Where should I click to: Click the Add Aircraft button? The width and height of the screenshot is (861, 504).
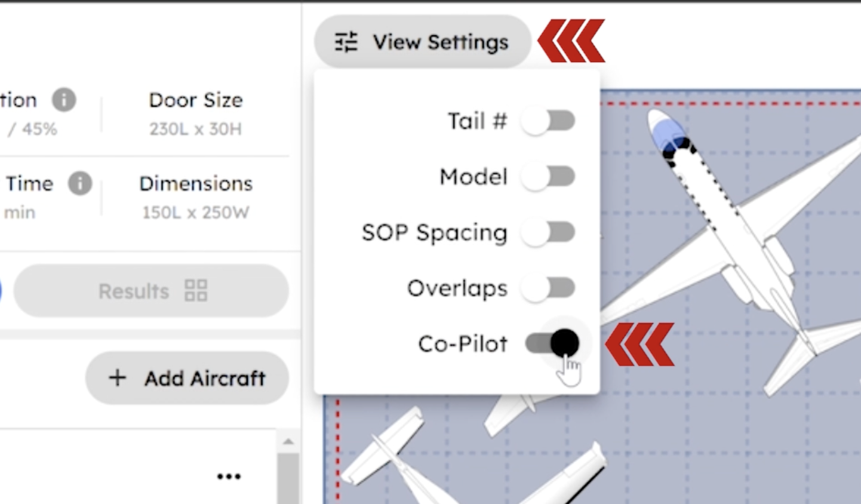coord(187,377)
